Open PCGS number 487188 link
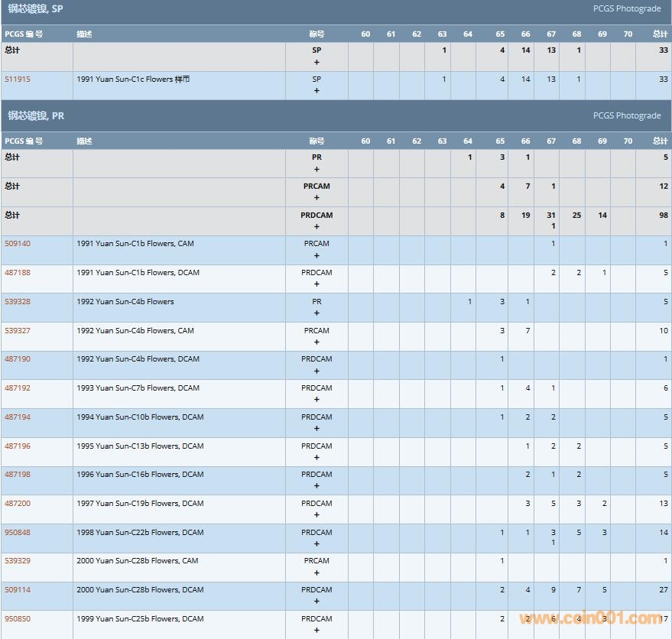 coord(18,273)
